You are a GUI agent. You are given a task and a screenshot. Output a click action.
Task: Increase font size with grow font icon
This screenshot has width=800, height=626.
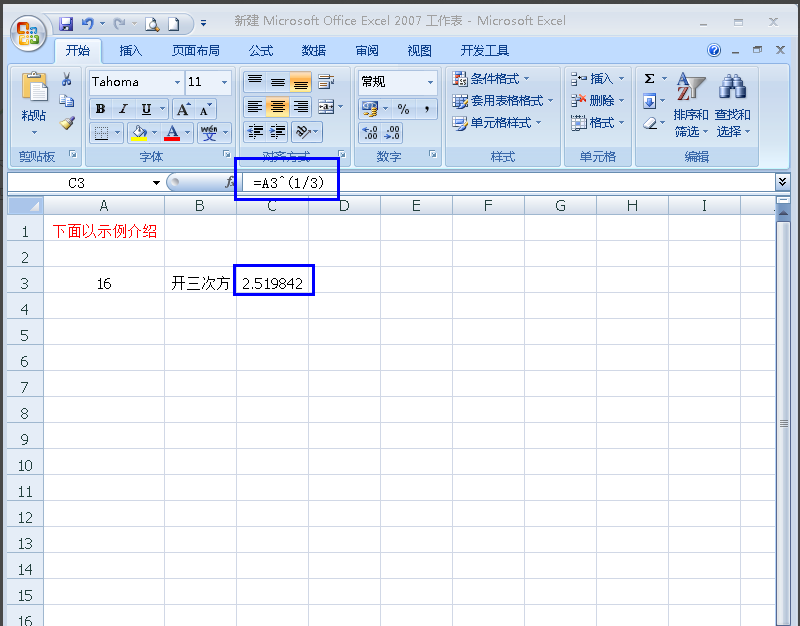coord(183,109)
